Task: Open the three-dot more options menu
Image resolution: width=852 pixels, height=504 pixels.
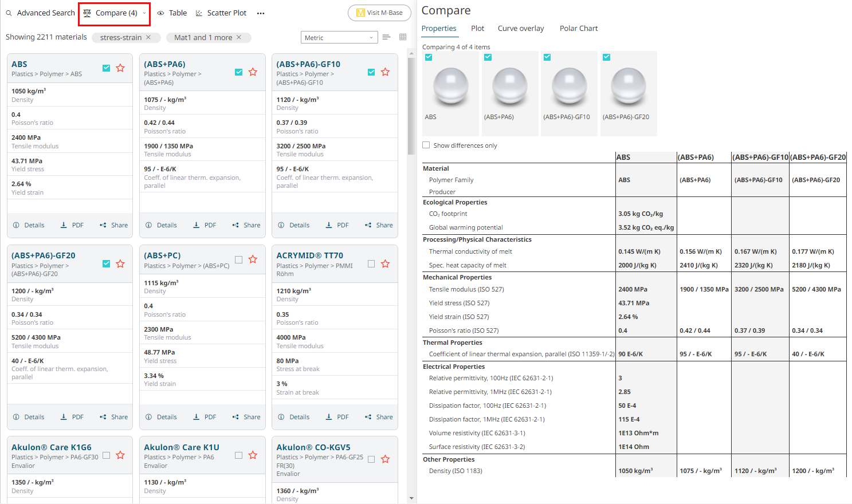Action: 261,13
